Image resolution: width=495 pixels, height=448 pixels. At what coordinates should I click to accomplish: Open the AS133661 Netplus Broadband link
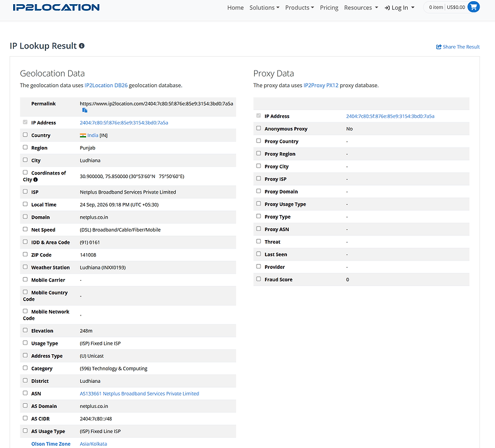139,394
